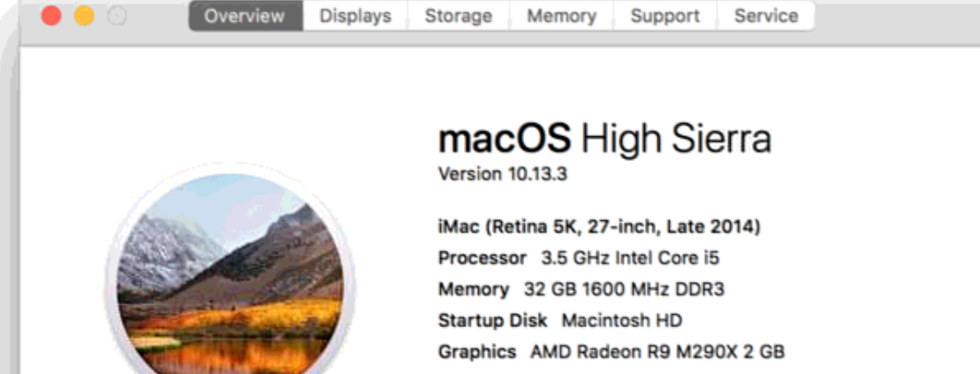Screen dimensions: 980x374
Task: Go to the Memory tab
Action: point(561,16)
